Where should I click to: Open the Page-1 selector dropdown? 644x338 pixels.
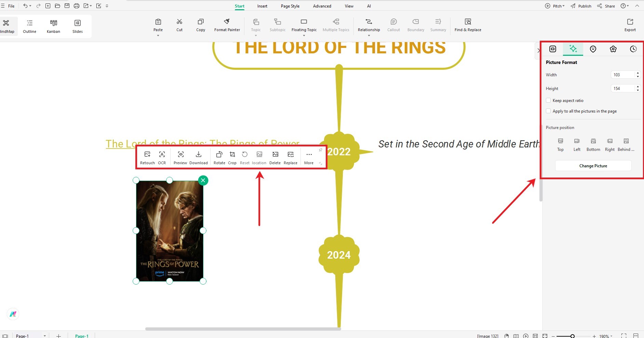45,336
